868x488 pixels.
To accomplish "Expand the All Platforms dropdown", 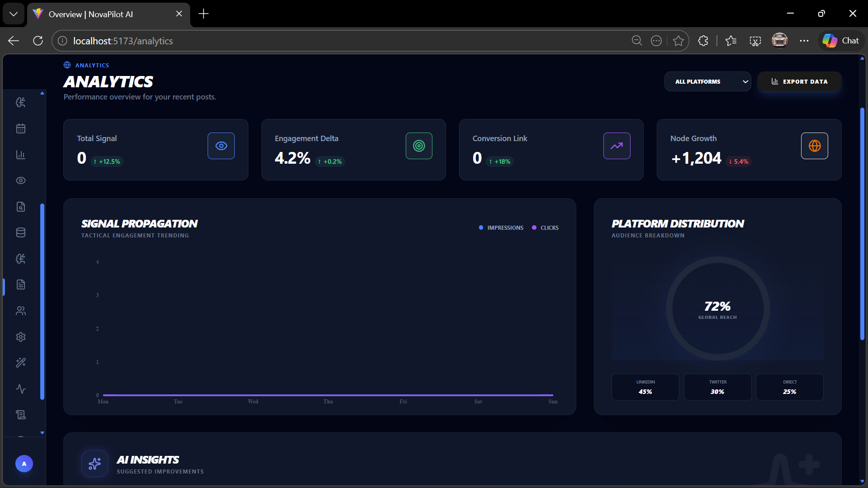I will click(707, 82).
